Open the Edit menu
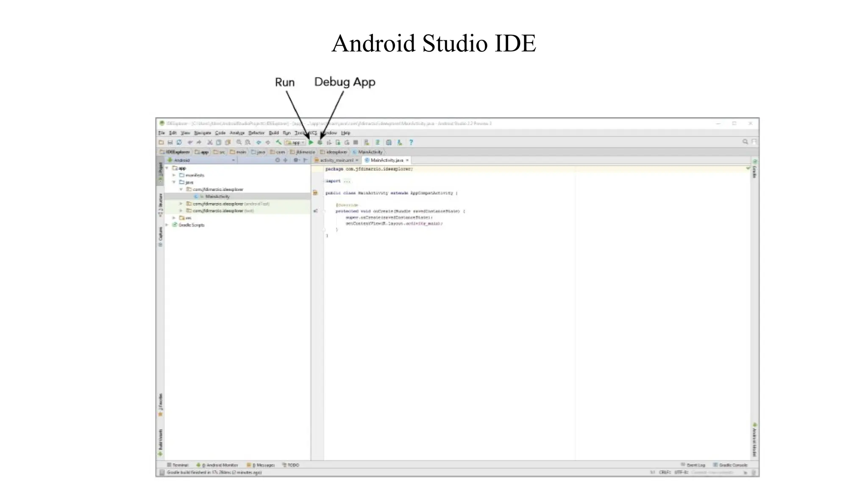This screenshot has height=488, width=868. [173, 133]
